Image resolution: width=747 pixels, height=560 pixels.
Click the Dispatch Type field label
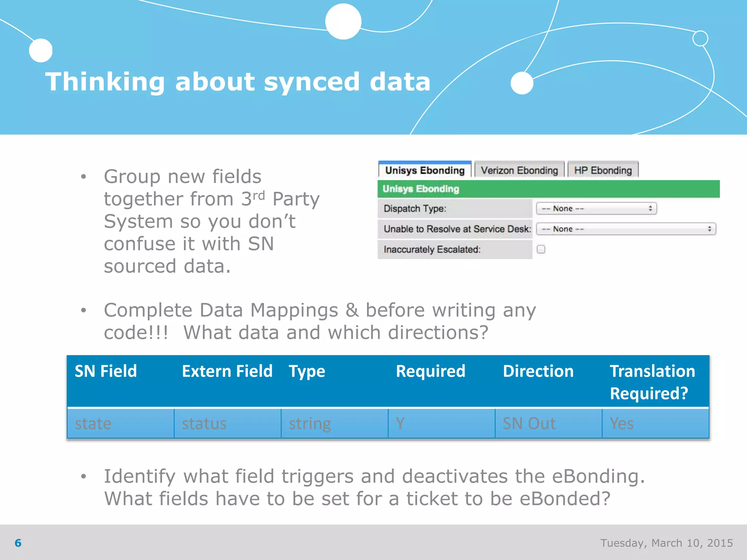[x=415, y=209]
